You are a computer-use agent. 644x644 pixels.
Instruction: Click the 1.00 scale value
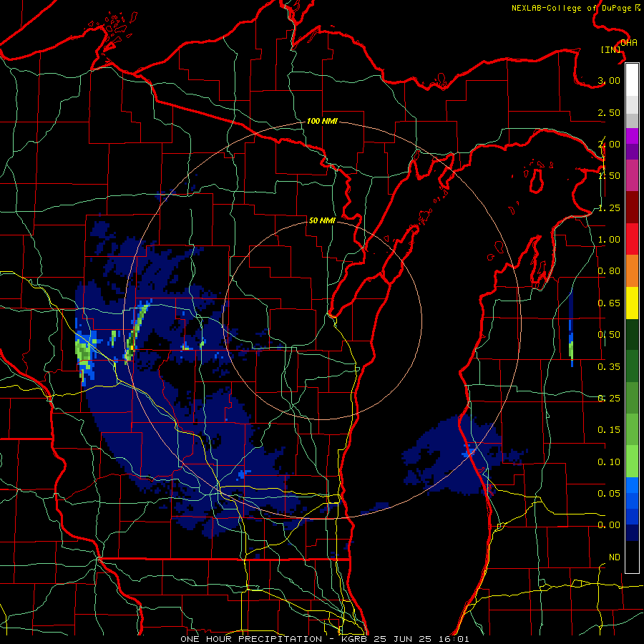609,240
